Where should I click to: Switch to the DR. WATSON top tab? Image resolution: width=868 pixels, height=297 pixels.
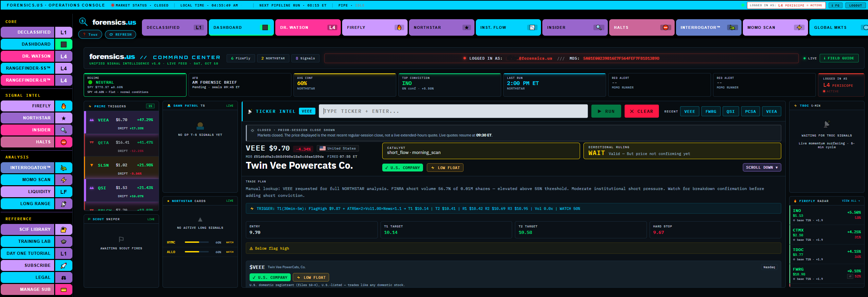click(308, 27)
